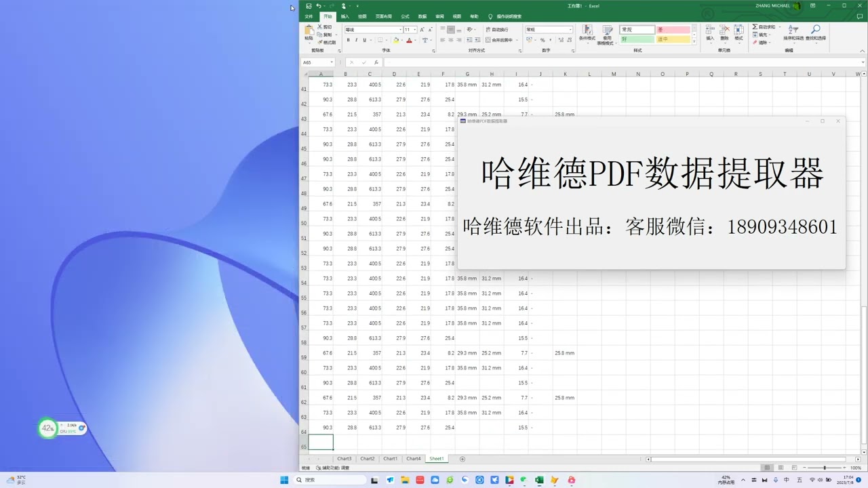Screen dimensions: 868x488
Task: Open the font name dropdown
Action: tap(400, 30)
